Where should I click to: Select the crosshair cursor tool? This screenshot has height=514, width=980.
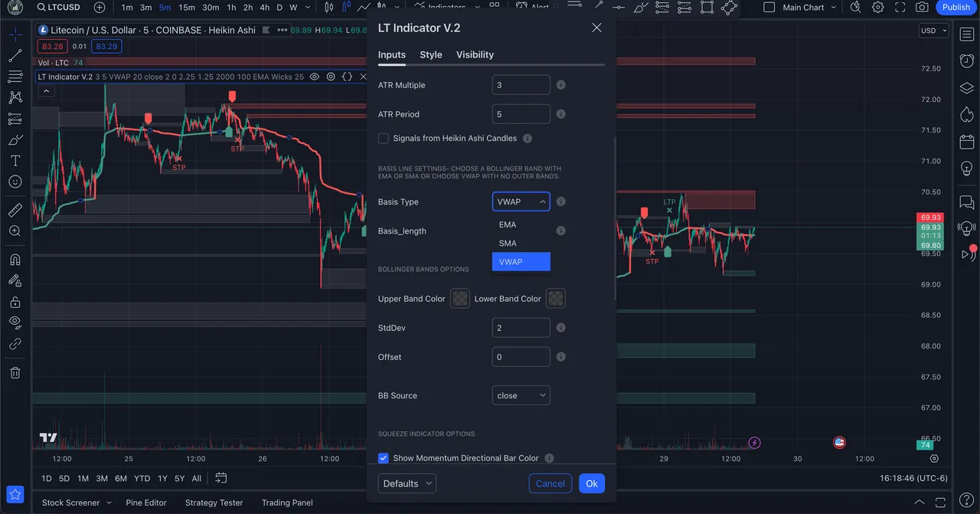point(15,35)
